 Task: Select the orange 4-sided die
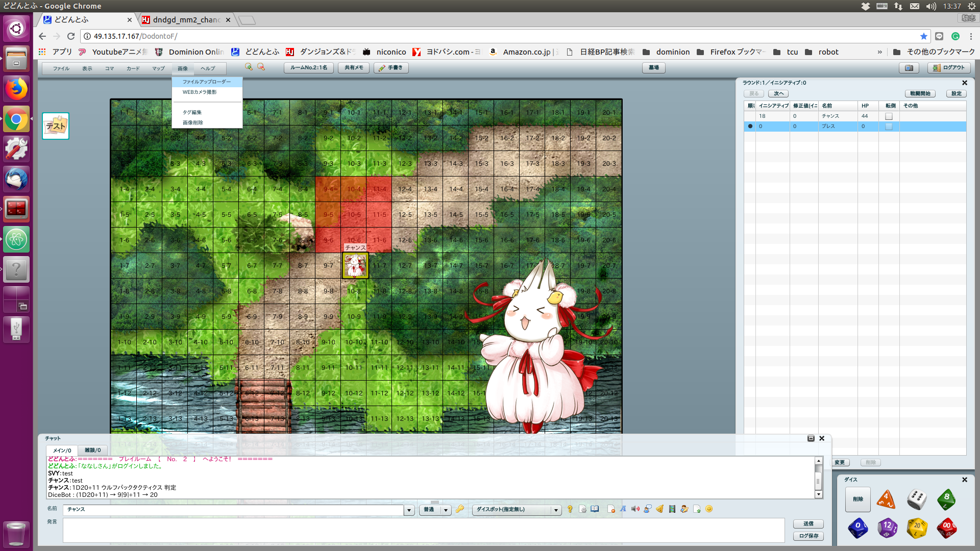886,499
